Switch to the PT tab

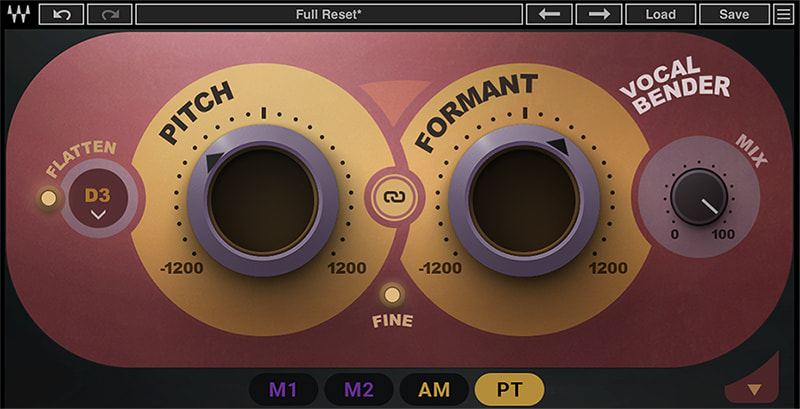[x=509, y=389]
